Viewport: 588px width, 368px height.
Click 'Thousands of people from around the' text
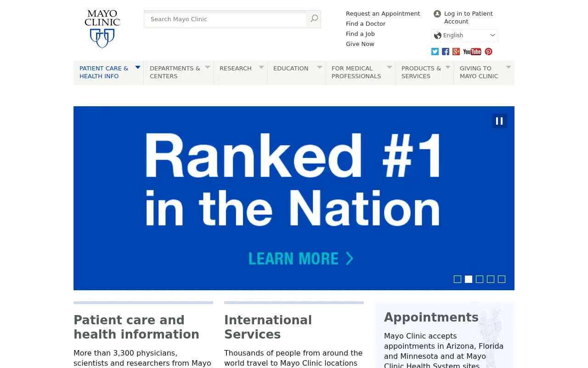pos(294,353)
